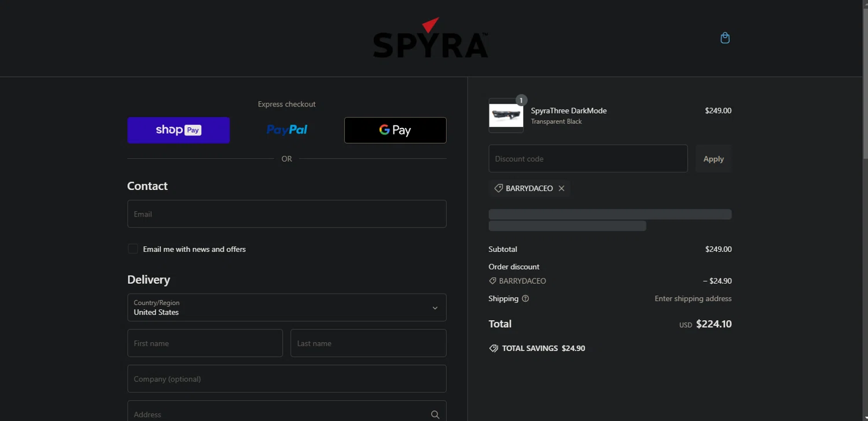Click the TOTAL SAVINGS $24.90 text
This screenshot has width=868, height=421.
(543, 349)
